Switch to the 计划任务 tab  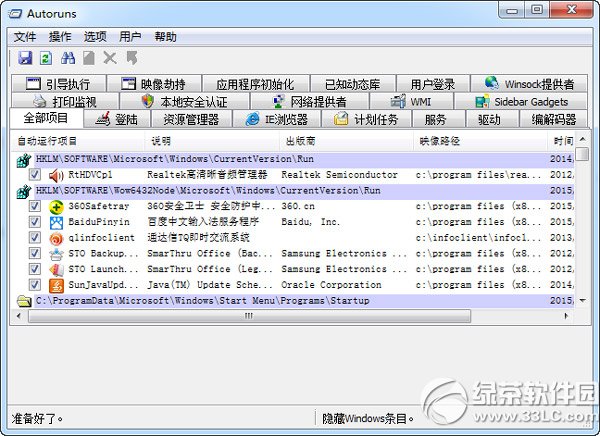click(367, 119)
